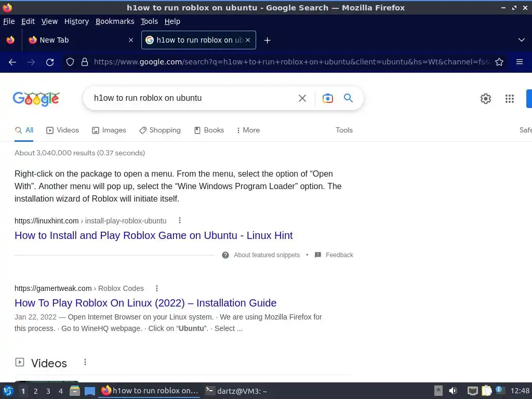
Task: Click the forward navigation arrow
Action: pyautogui.click(x=31, y=62)
